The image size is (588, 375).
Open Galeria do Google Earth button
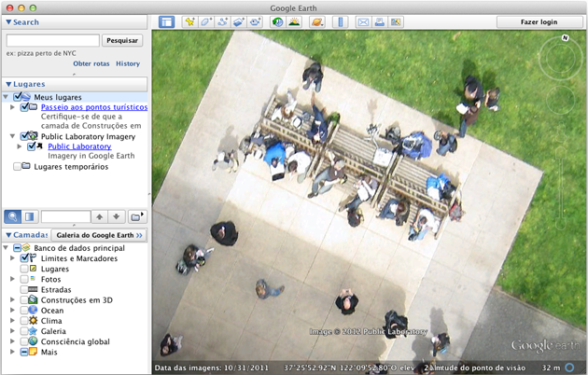click(x=99, y=235)
